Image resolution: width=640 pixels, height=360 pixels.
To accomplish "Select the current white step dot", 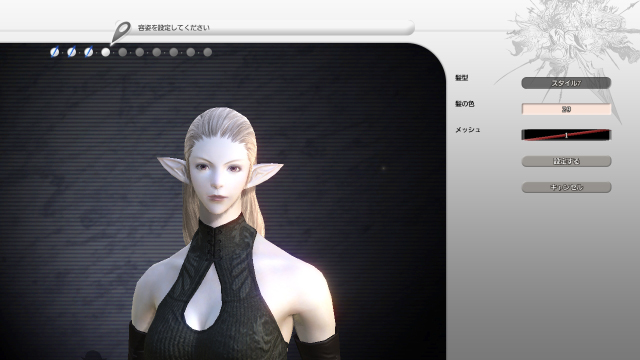I will click(106, 52).
